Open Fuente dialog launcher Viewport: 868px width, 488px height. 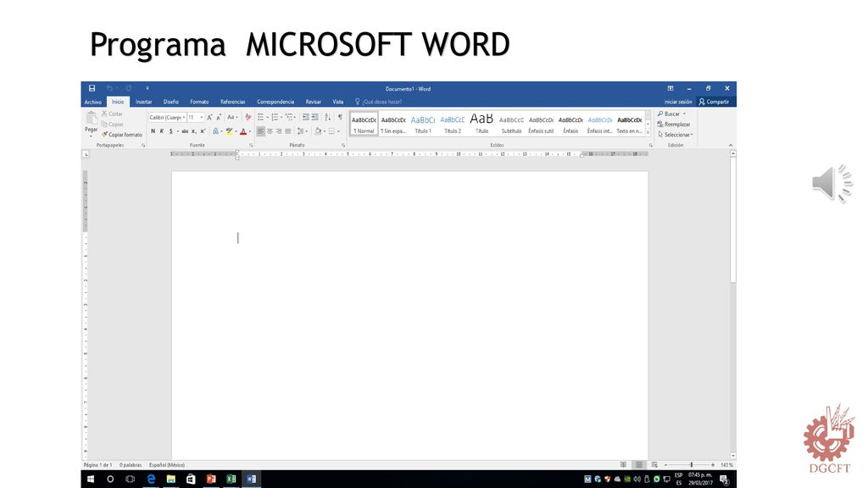pos(251,146)
